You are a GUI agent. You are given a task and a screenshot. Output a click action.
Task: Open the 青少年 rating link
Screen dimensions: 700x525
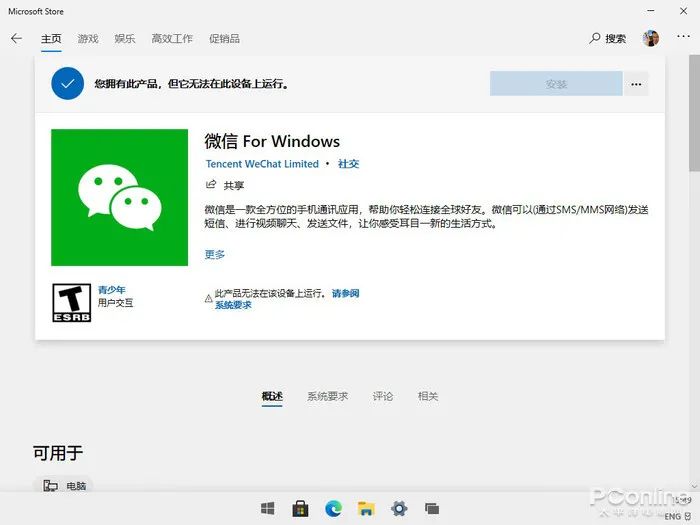(112, 290)
